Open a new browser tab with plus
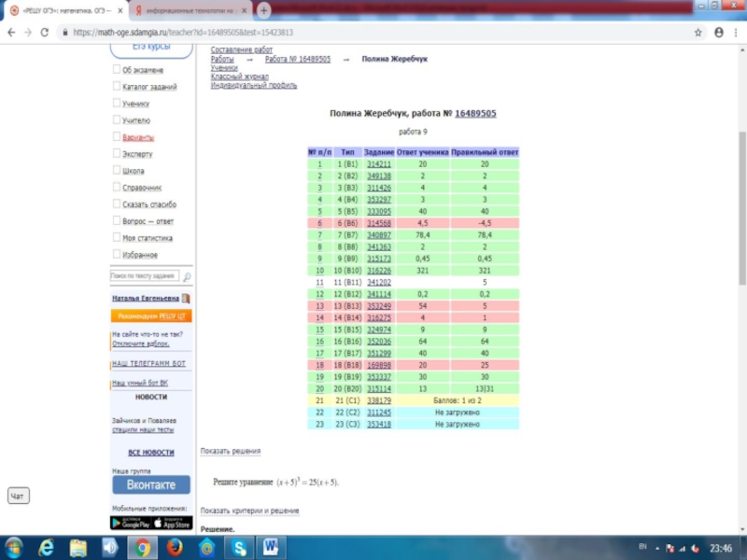This screenshot has height=560, width=747. tap(263, 10)
